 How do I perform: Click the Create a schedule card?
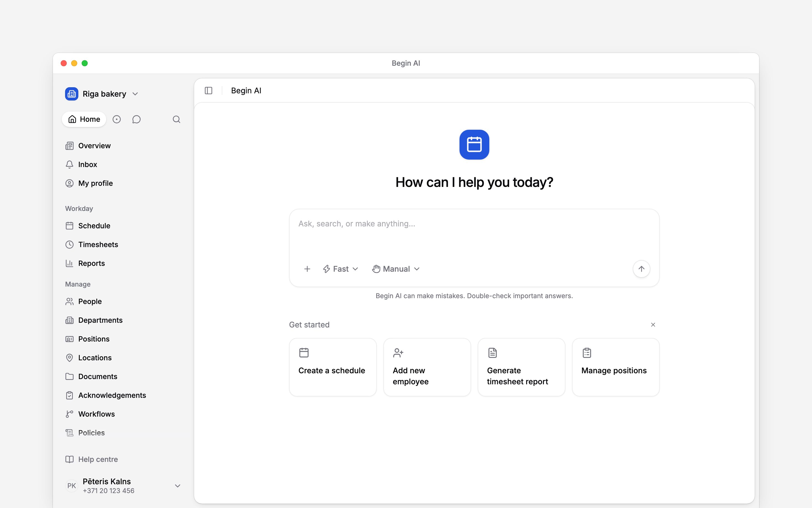pyautogui.click(x=333, y=367)
